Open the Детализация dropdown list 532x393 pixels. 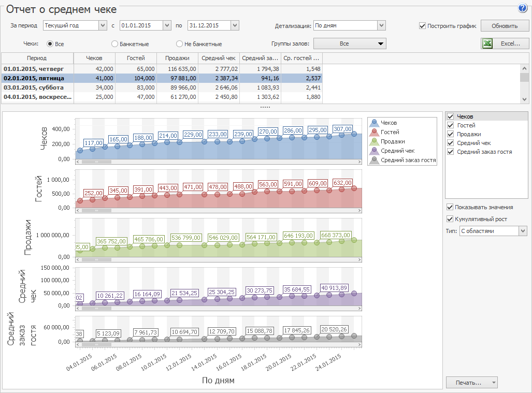[381, 25]
